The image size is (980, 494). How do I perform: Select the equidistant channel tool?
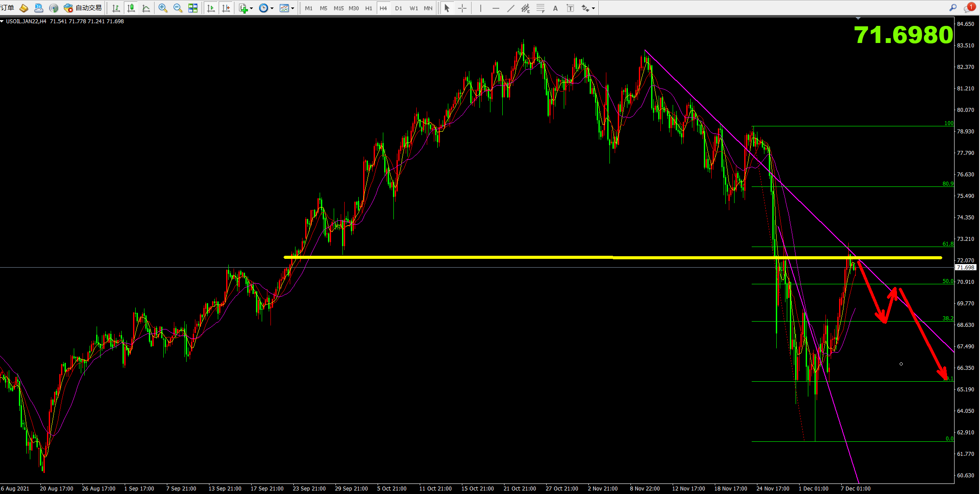point(525,8)
